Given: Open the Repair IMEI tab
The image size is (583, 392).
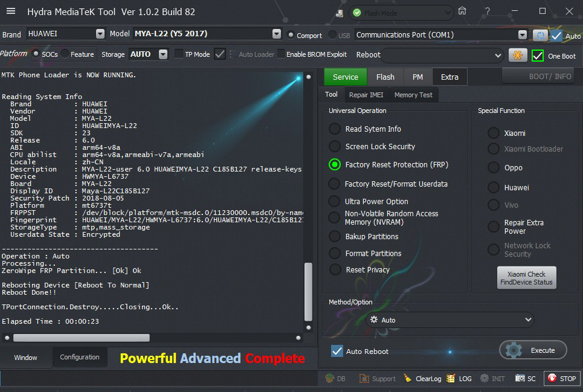Looking at the screenshot, I should [x=366, y=95].
